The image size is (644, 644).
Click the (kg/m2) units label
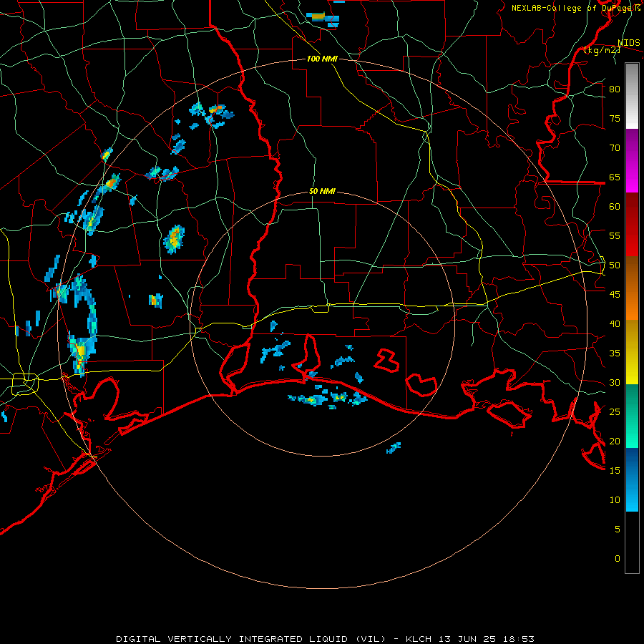pos(602,50)
